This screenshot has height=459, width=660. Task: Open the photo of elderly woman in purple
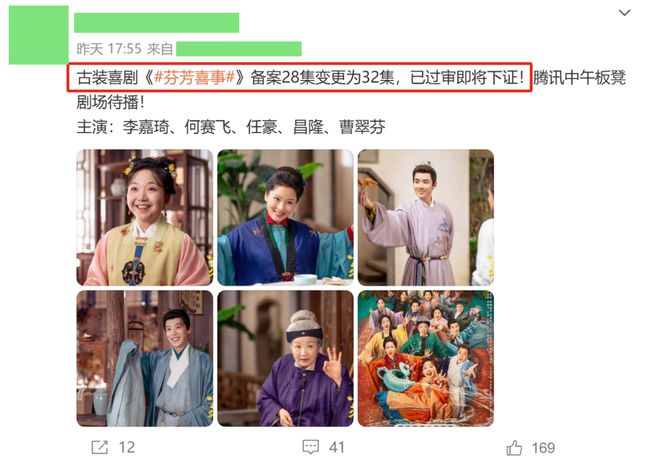[x=285, y=358]
